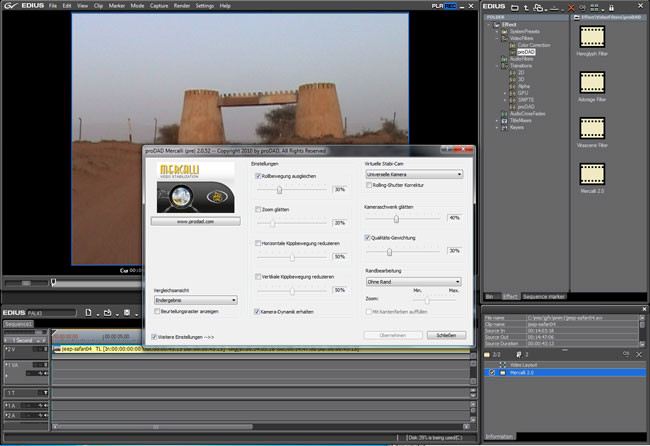Viewport: 650px width, 446px height.
Task: Switch to the Effect palette tab
Action: pyautogui.click(x=510, y=296)
